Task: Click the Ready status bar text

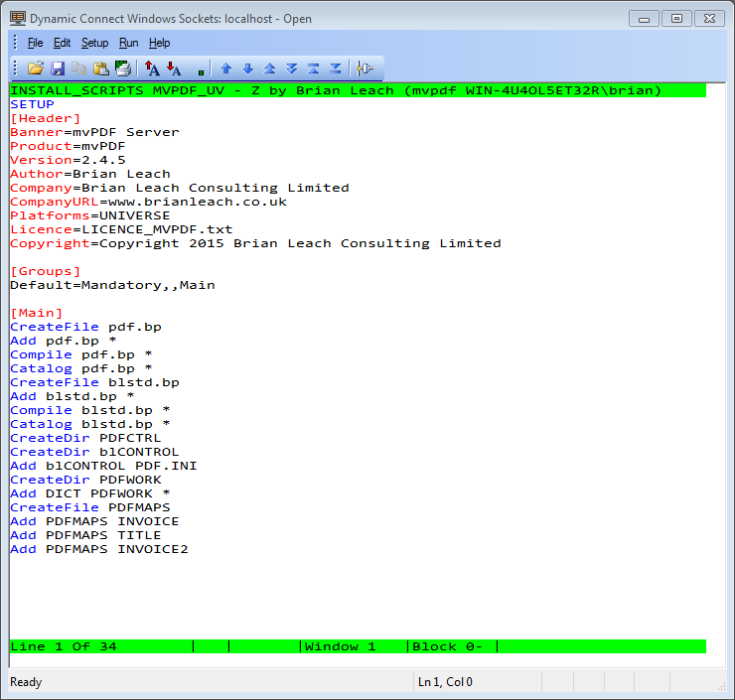Action: coord(26,682)
